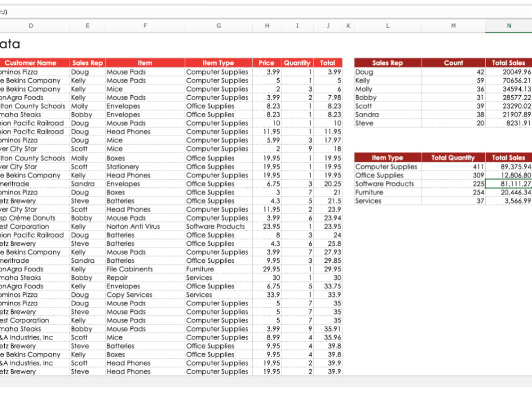Select column E header
The width and height of the screenshot is (532, 399).
(88, 26)
